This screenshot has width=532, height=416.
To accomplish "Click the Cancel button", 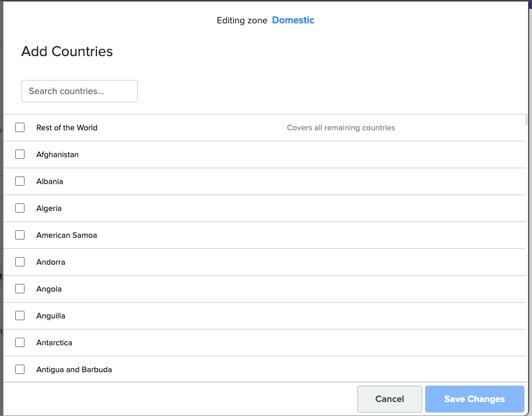I will point(390,398).
